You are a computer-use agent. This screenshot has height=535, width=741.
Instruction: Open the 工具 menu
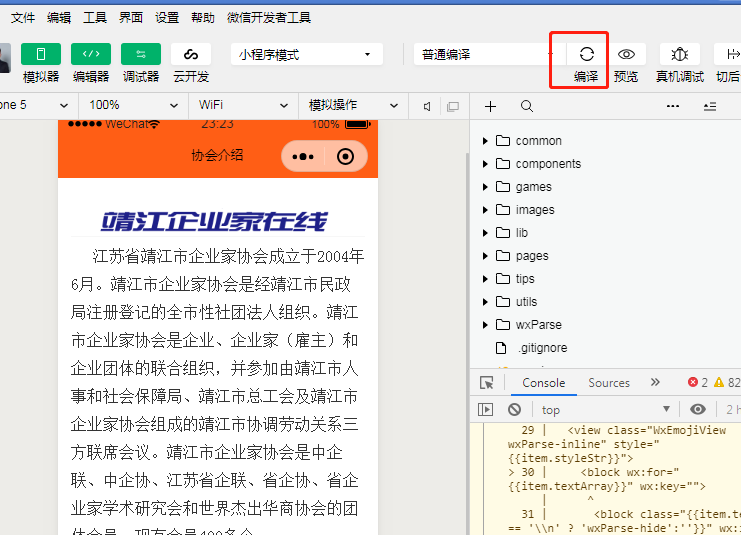point(95,18)
